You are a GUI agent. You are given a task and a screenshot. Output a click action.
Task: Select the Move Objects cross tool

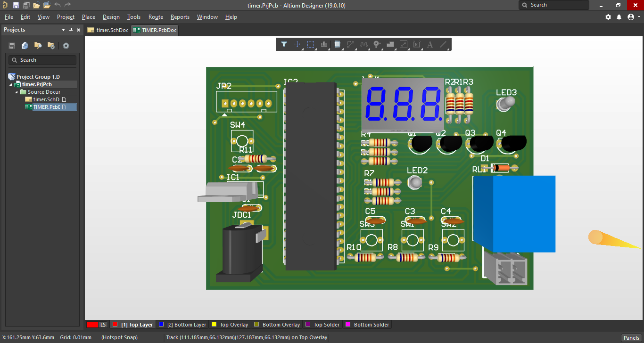297,44
